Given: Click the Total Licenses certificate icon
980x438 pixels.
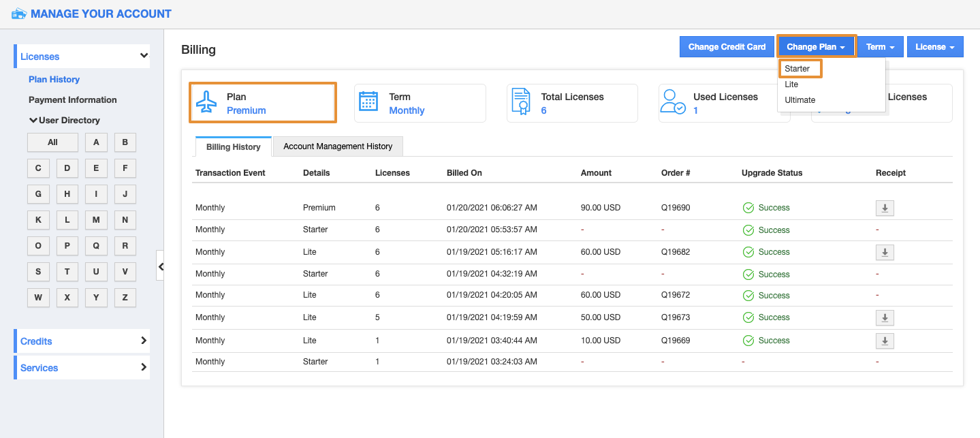Looking at the screenshot, I should (520, 102).
